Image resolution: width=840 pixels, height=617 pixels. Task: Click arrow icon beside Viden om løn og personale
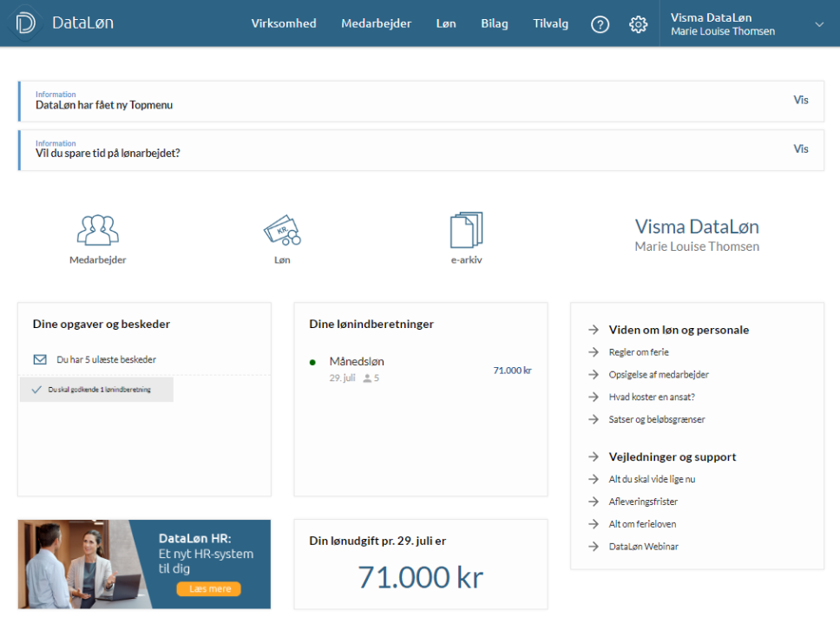click(593, 330)
